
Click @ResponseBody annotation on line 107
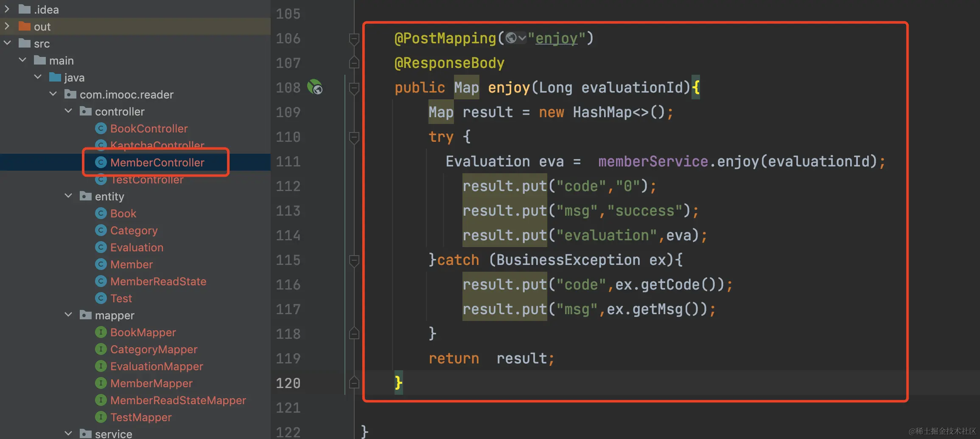pos(450,63)
